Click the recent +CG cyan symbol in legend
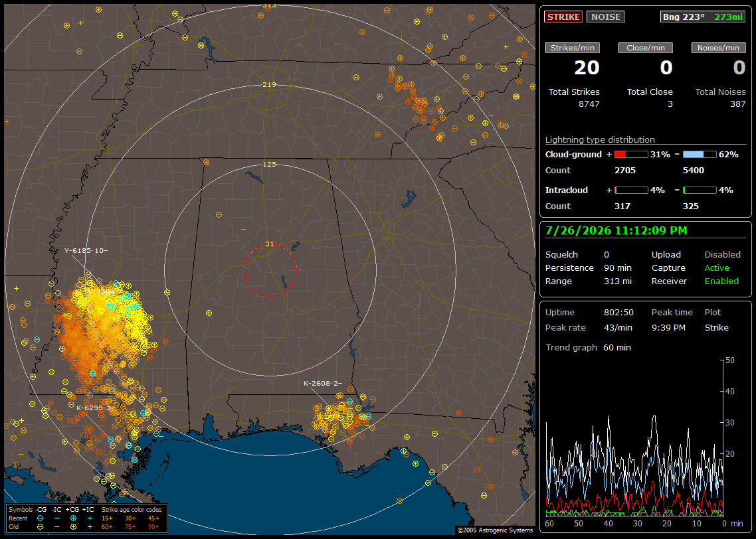The height and width of the screenshot is (539, 756). [x=73, y=518]
